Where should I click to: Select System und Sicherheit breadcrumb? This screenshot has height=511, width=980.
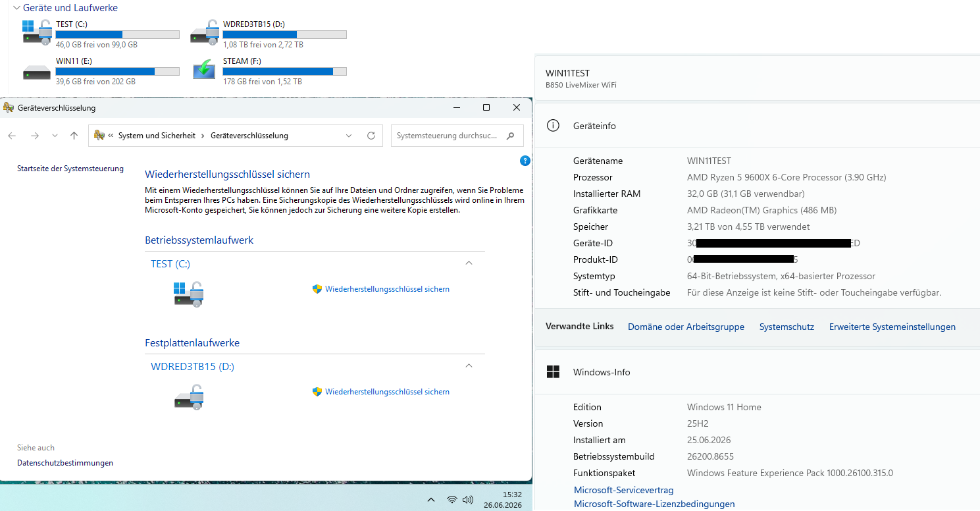(x=157, y=136)
